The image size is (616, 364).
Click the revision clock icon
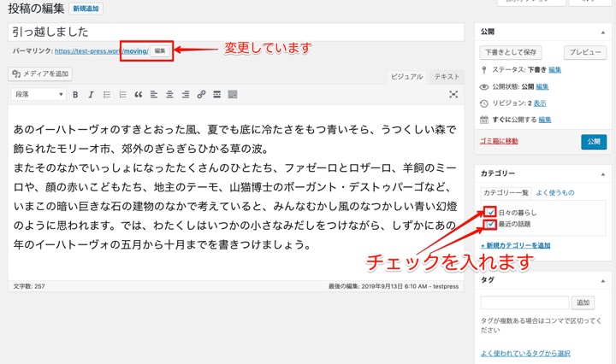[x=484, y=103]
